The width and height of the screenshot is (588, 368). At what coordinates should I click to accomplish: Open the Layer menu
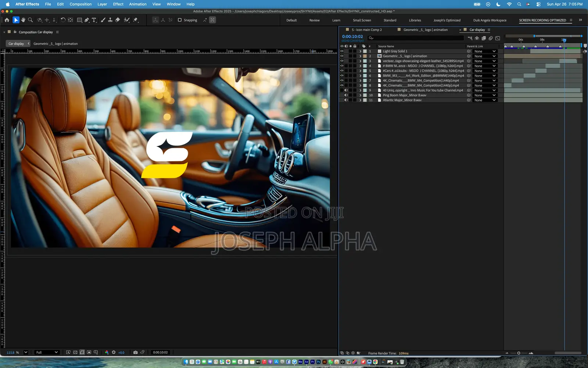click(102, 4)
